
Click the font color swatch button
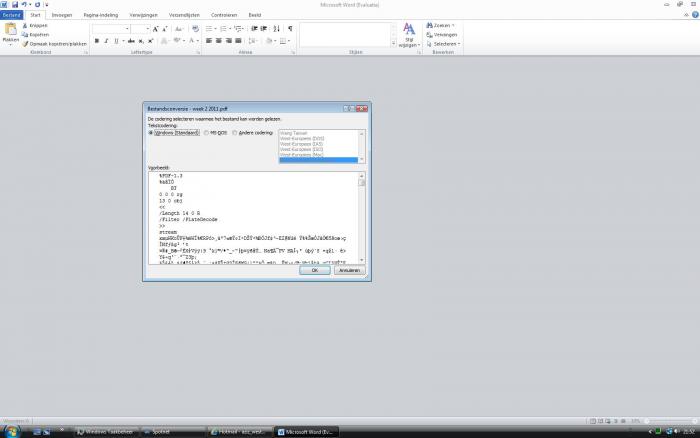coord(192,41)
